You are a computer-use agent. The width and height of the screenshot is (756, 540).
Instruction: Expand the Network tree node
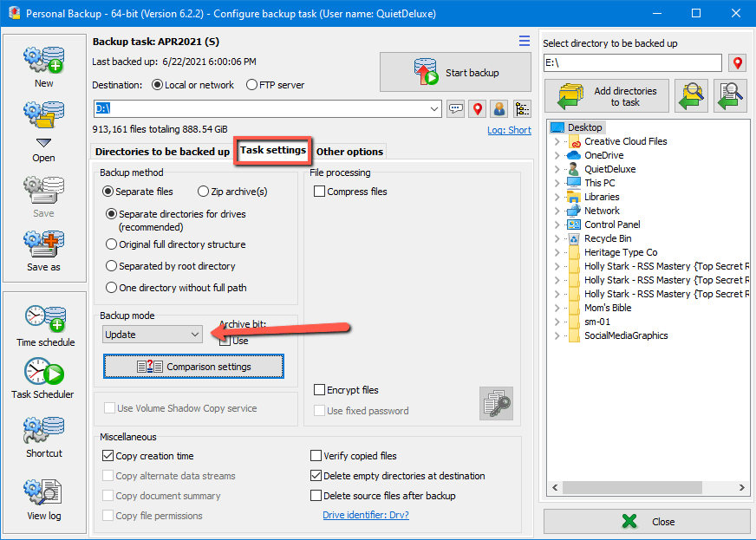click(x=557, y=211)
